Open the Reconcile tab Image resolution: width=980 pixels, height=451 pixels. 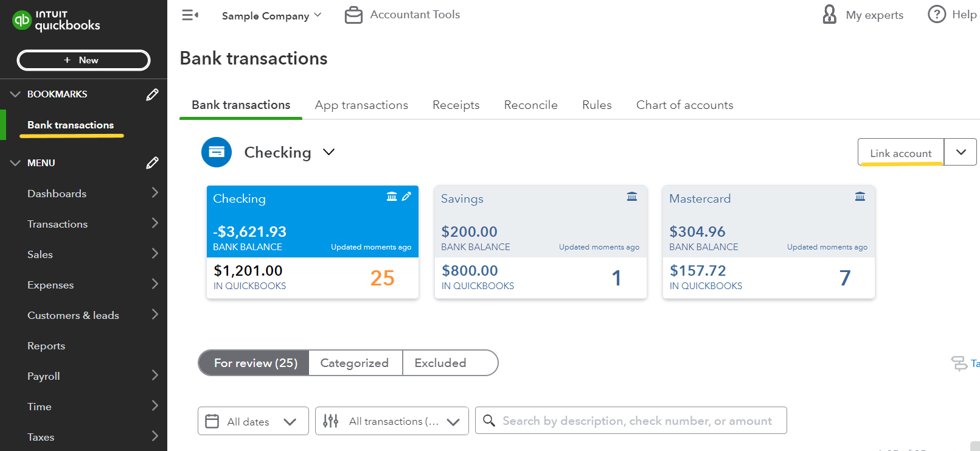(530, 105)
